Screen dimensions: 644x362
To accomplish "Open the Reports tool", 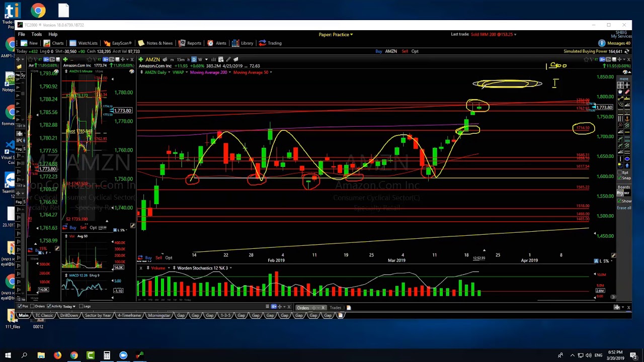I will pyautogui.click(x=190, y=43).
